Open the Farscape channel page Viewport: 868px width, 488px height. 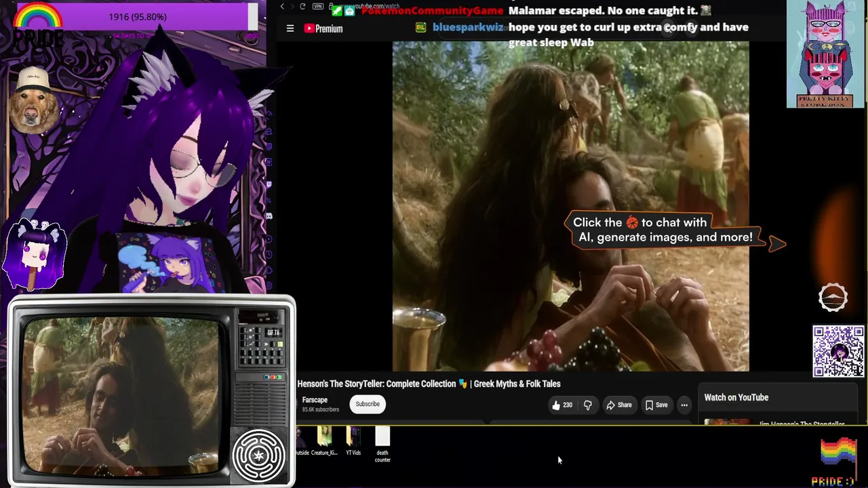coord(315,400)
